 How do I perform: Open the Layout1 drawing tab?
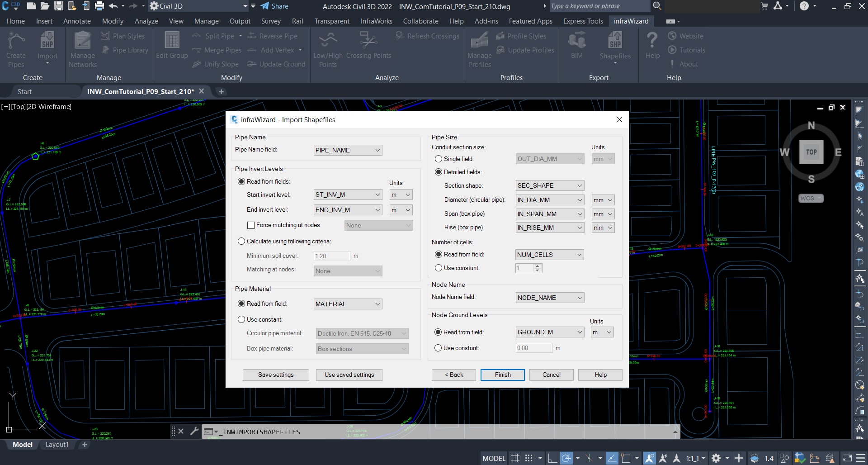pos(57,445)
